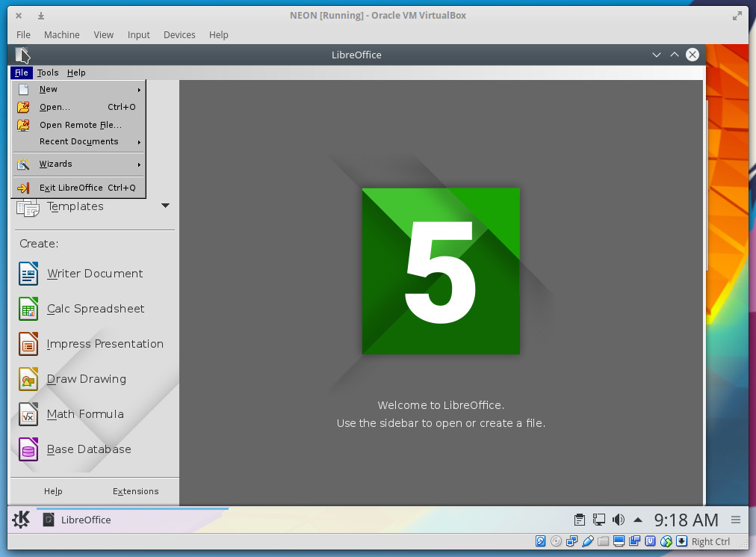Expand the Wizards submenu arrow
This screenshot has height=557, width=756.
click(x=140, y=164)
